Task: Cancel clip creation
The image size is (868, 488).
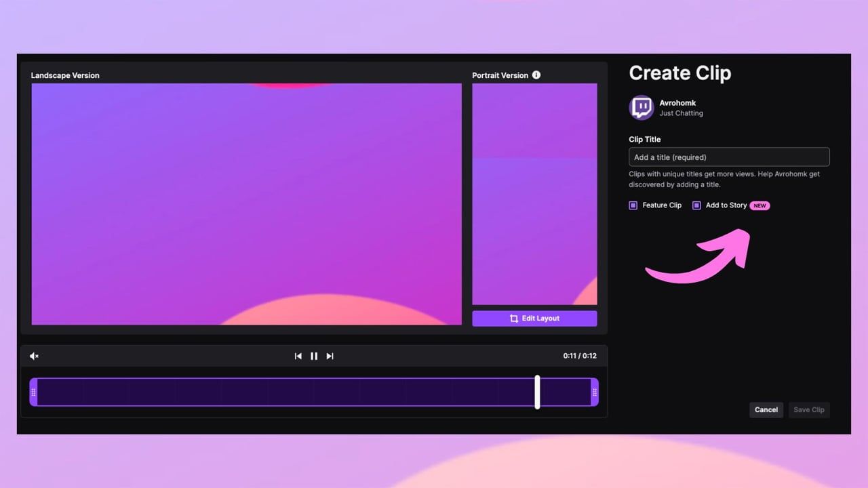Action: click(x=766, y=409)
